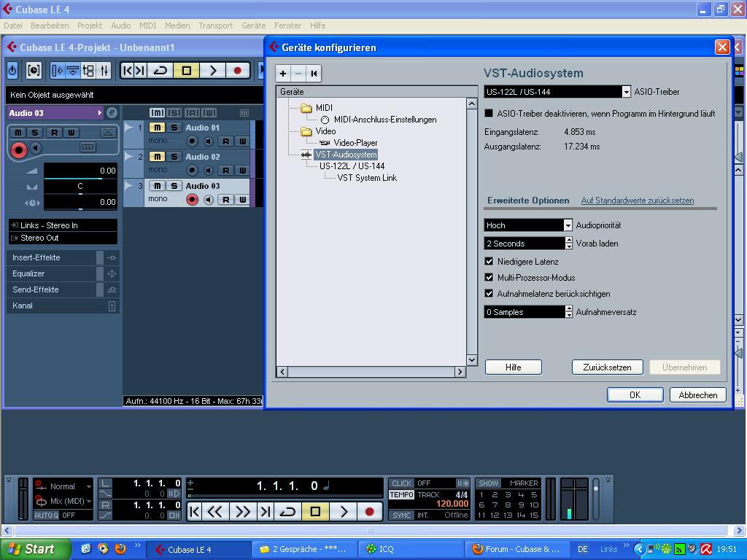Toggle monitor on Audio 01 track
This screenshot has height=560, width=747.
(209, 141)
